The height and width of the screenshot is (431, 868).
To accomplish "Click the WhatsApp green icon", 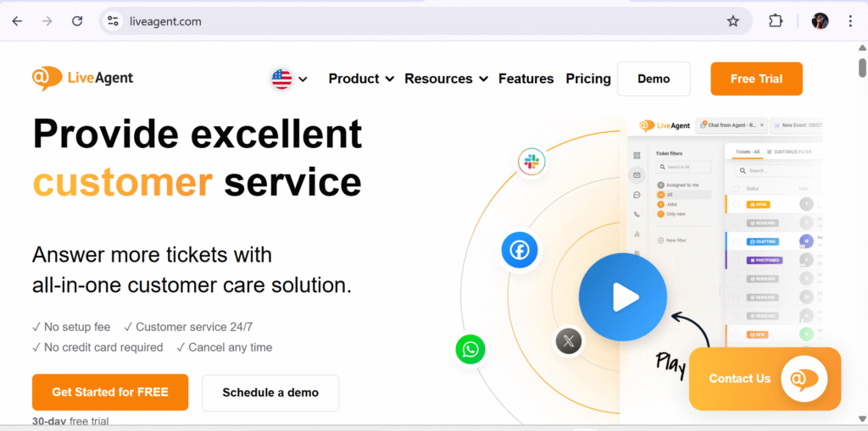I will coord(470,349).
